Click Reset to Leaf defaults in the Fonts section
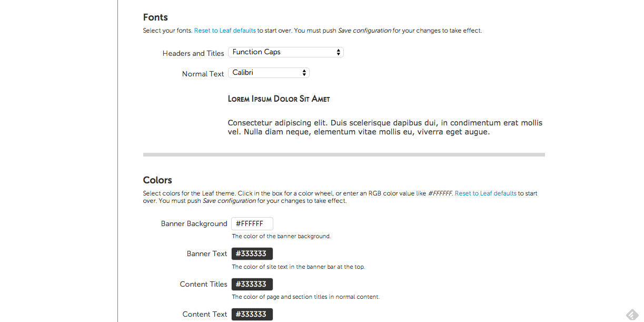 225,31
